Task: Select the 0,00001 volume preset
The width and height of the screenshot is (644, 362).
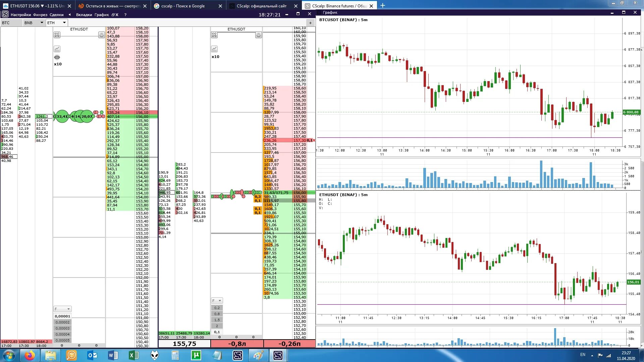Action: [x=62, y=316]
